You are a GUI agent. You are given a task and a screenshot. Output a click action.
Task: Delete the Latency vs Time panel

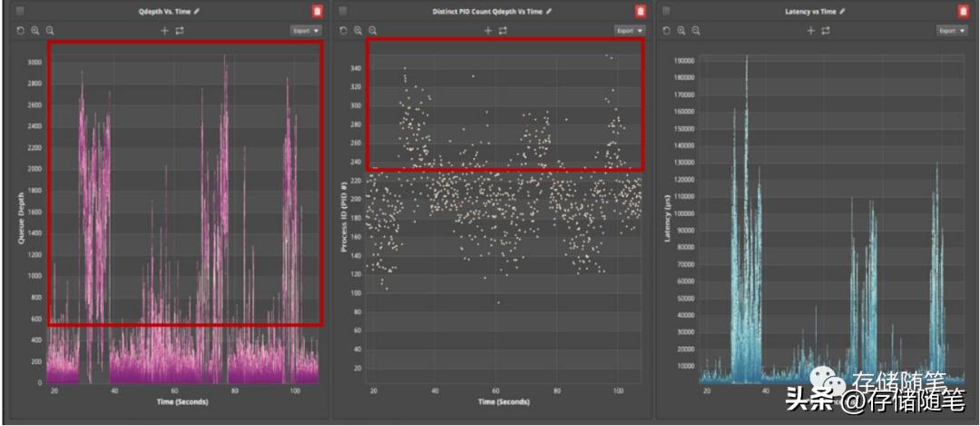[963, 11]
